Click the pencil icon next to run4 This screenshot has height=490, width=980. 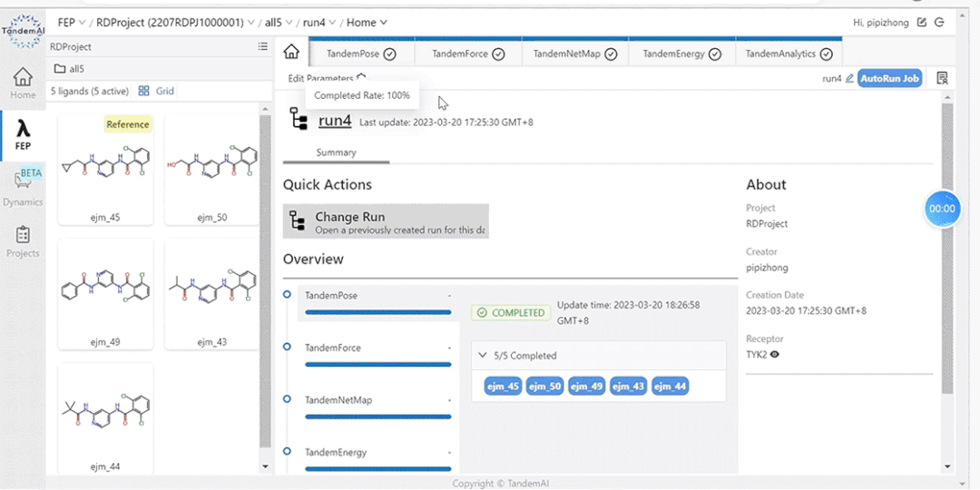coord(849,79)
